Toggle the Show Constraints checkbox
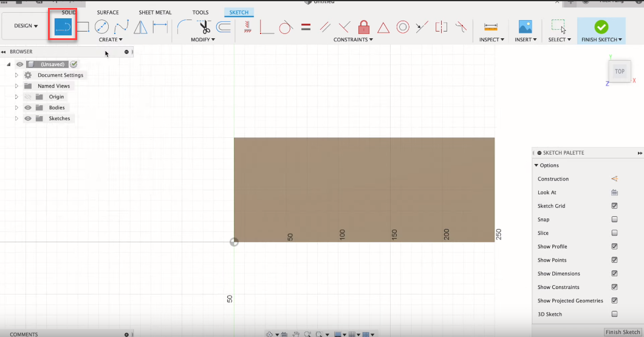The width and height of the screenshot is (644, 337). point(614,287)
